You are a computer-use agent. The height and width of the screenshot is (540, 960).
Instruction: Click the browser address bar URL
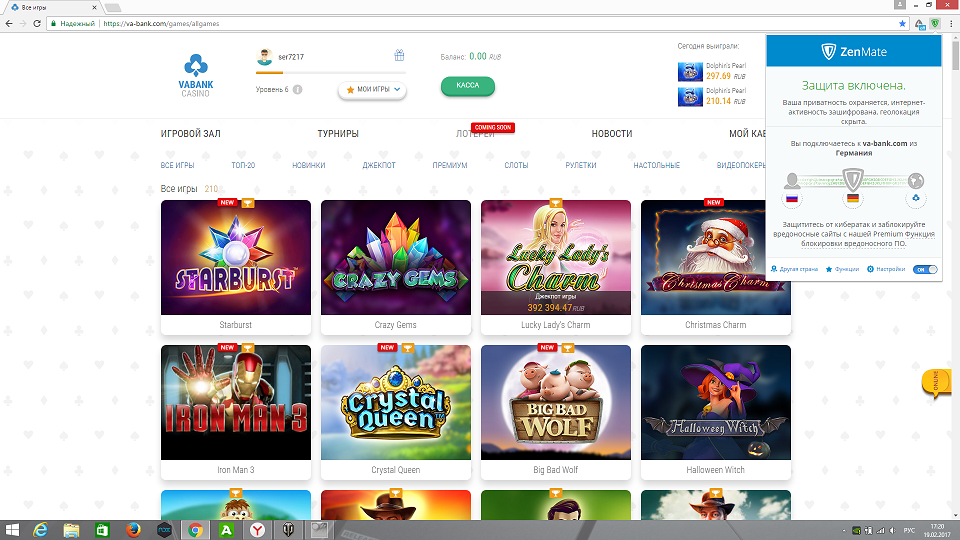pyautogui.click(x=161, y=24)
